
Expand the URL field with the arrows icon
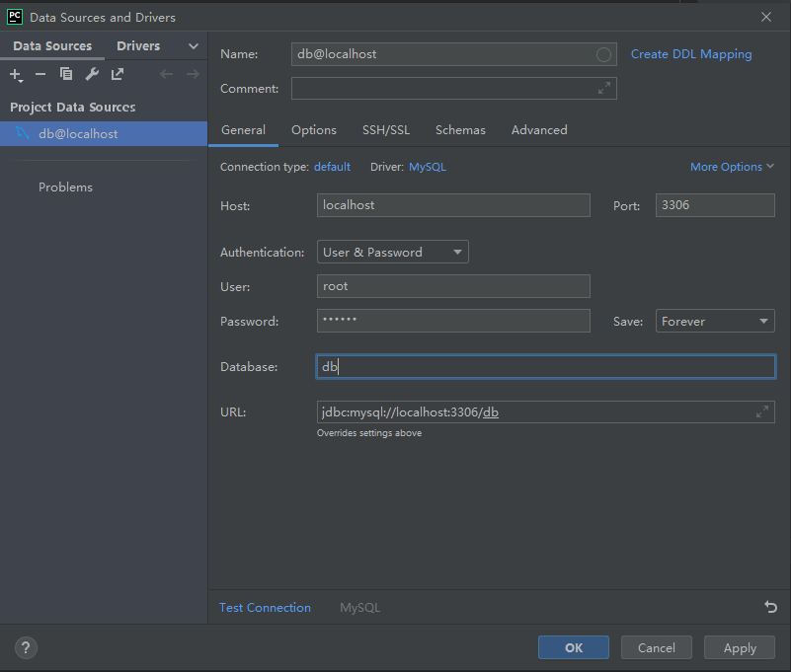[762, 411]
